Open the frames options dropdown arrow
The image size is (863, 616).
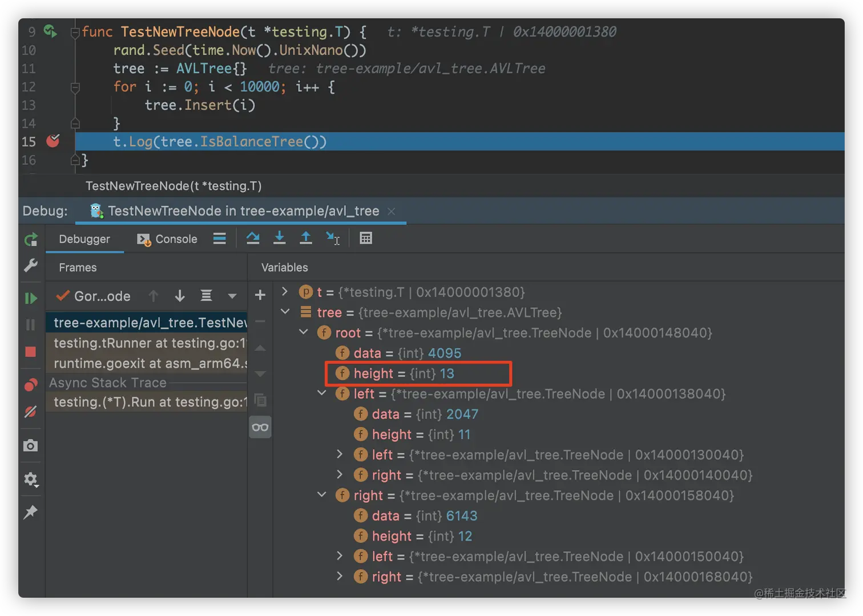(232, 296)
